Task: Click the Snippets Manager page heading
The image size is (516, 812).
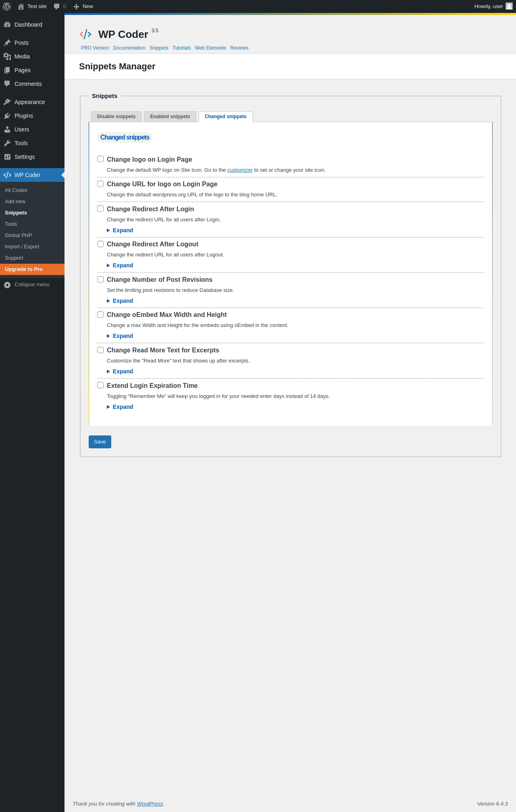Action: pyautogui.click(x=117, y=67)
